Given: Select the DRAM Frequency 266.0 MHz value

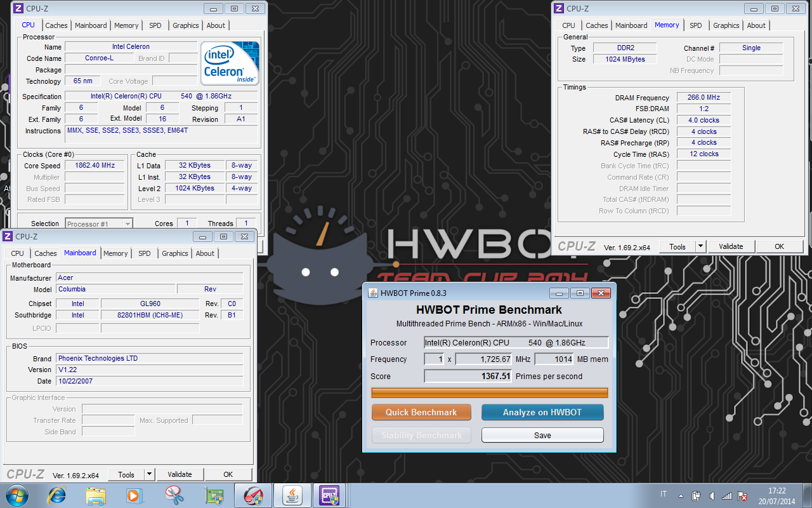Looking at the screenshot, I should pos(704,98).
